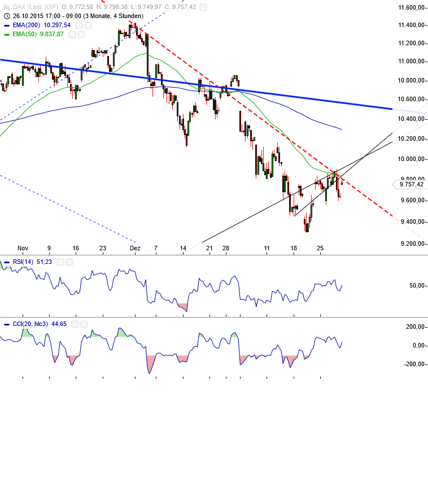The width and height of the screenshot is (428, 504).
Task: Click the RSI(14) indicator label
Action: pos(24,262)
